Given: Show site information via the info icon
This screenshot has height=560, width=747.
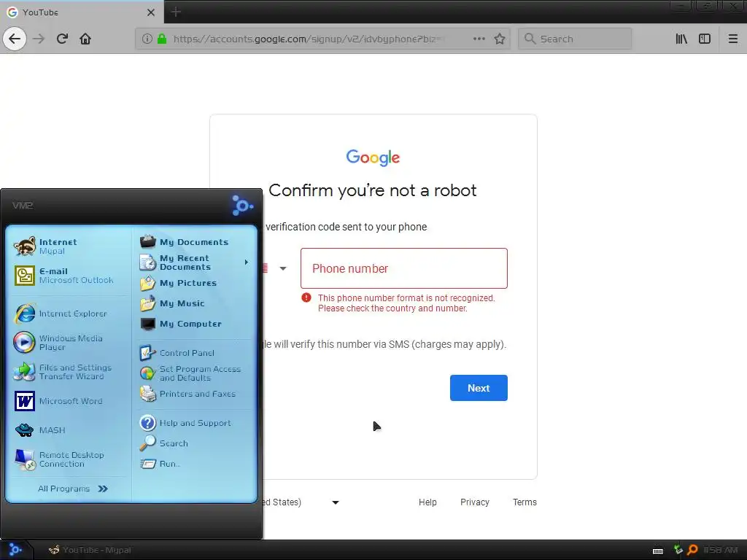Looking at the screenshot, I should click(147, 39).
